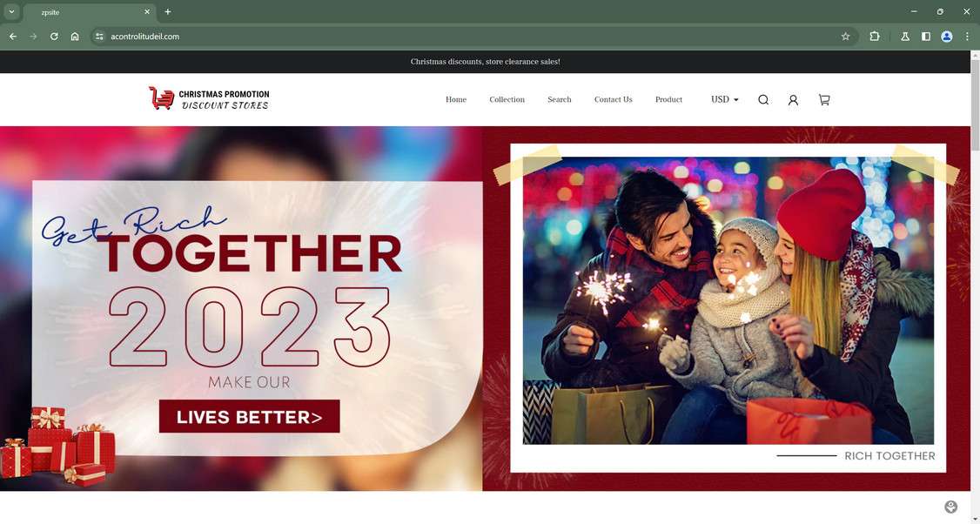Open the Contact Us menu item

613,99
